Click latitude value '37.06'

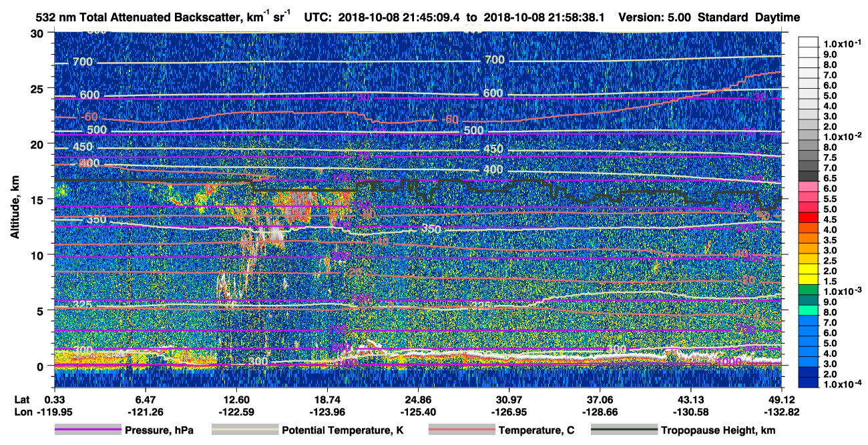point(600,400)
